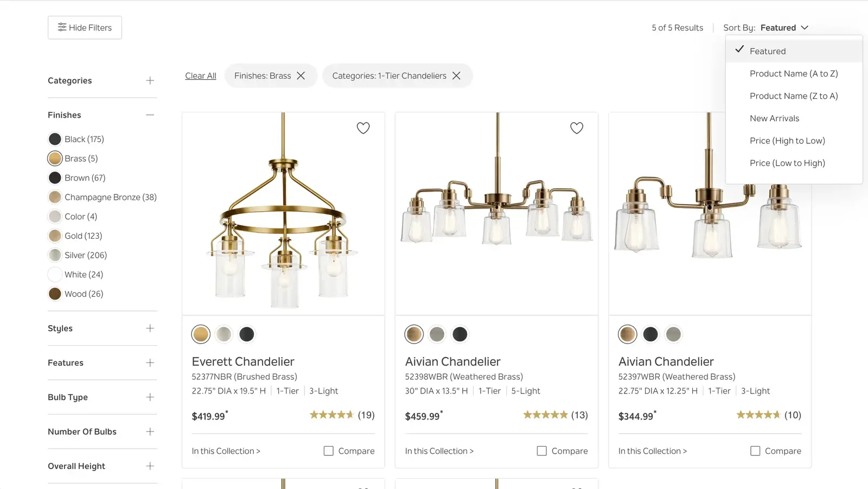The height and width of the screenshot is (489, 868).
Task: Open the Everett Chandelier product image
Action: click(x=283, y=213)
